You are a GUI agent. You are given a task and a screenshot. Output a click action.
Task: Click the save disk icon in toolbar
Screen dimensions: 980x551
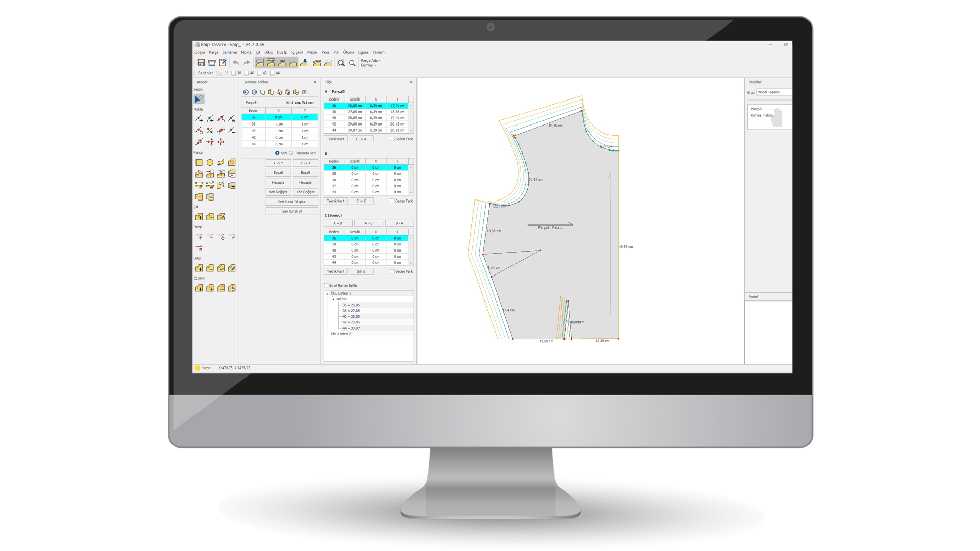coord(201,63)
